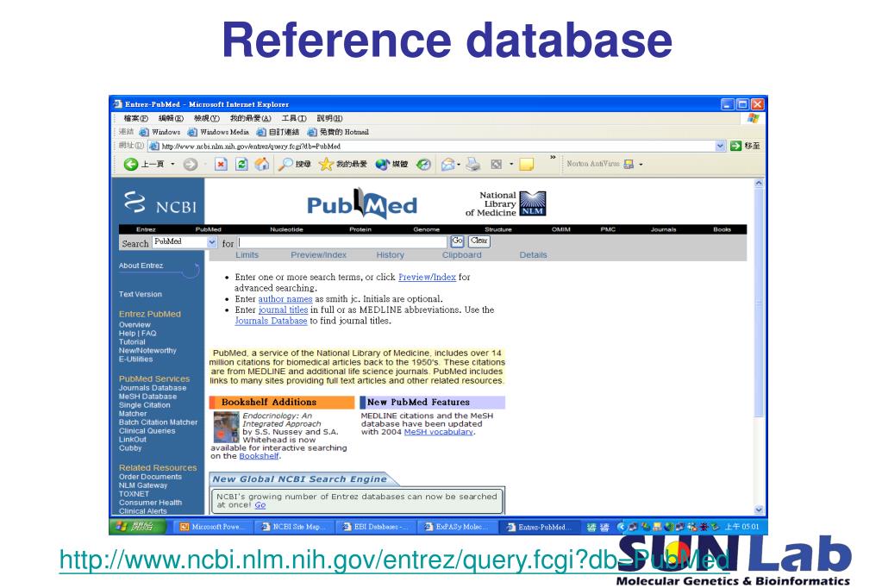This screenshot has height=588, width=882.
Task: Open the MeSH vocabulary link
Action: tap(439, 432)
